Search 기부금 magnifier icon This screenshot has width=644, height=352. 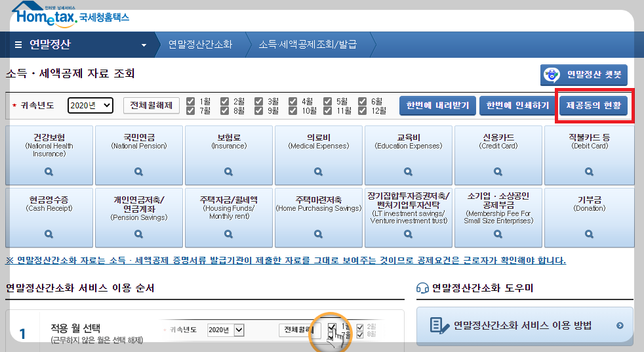(x=590, y=234)
